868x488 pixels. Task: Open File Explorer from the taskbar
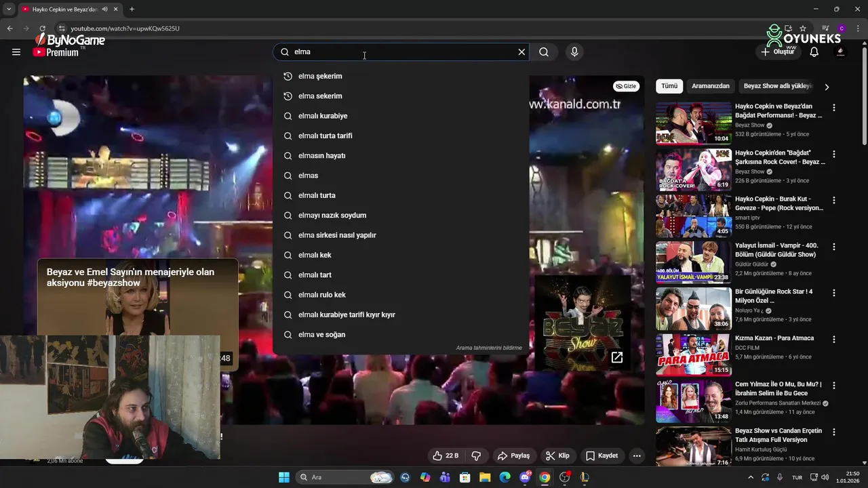tap(486, 477)
